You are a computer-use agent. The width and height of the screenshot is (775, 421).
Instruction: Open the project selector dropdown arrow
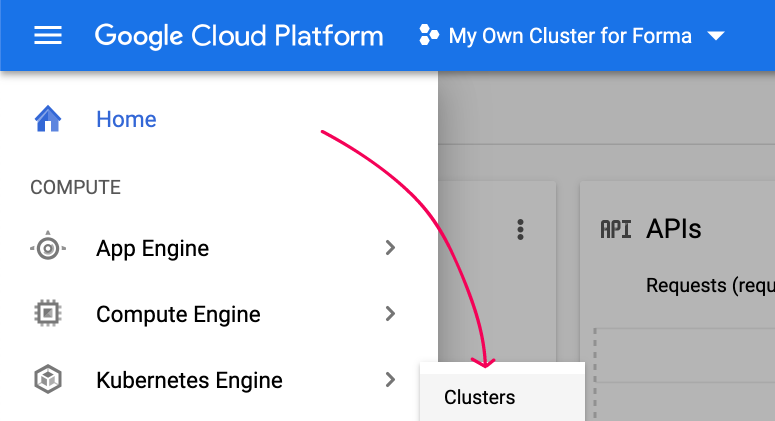tap(716, 36)
